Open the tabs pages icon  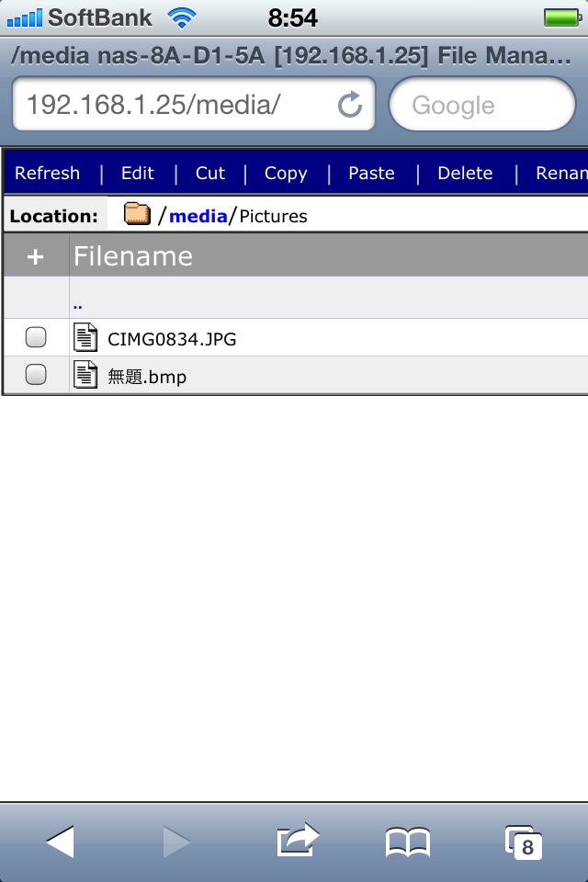[524, 842]
